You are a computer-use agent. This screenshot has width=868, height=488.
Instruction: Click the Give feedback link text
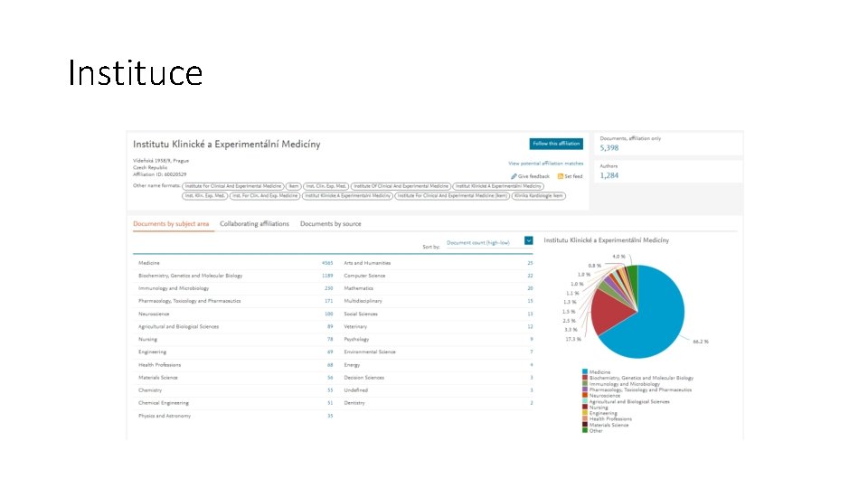coord(533,176)
